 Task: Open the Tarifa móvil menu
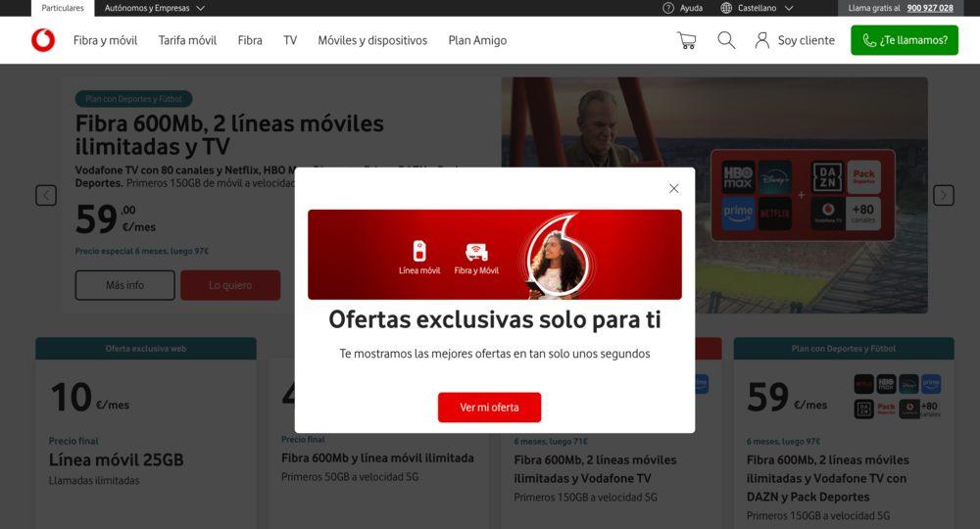[x=187, y=40]
